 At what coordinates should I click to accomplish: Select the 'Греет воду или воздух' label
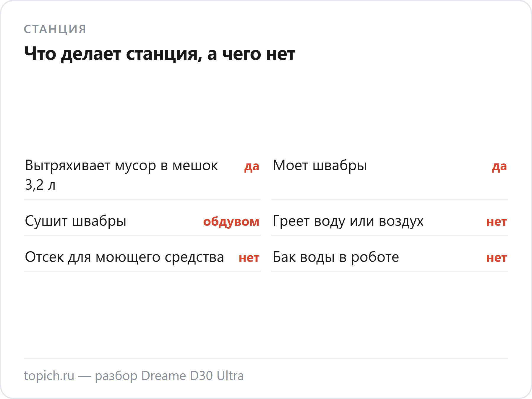(348, 221)
